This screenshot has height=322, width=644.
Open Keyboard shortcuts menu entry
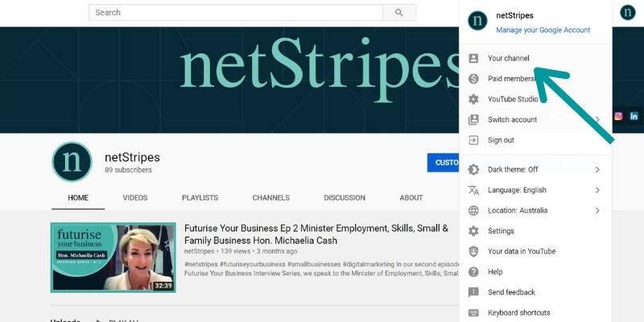535,313
